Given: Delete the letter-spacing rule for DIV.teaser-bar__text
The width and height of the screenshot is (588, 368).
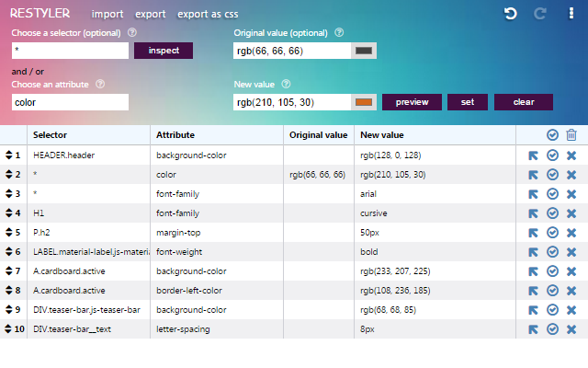Looking at the screenshot, I should click(571, 329).
